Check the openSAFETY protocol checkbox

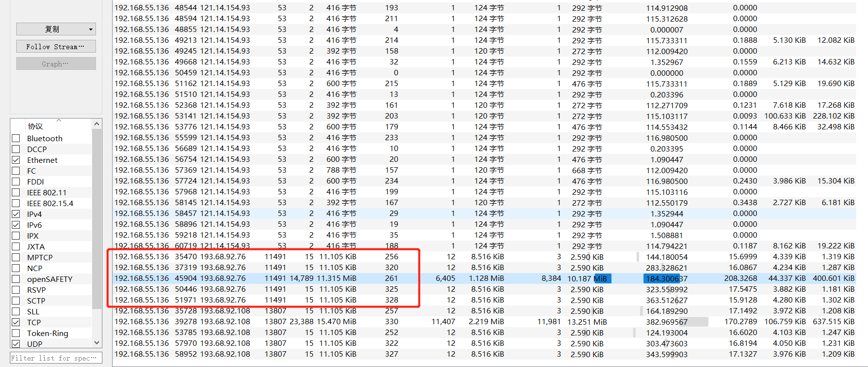tap(16, 279)
